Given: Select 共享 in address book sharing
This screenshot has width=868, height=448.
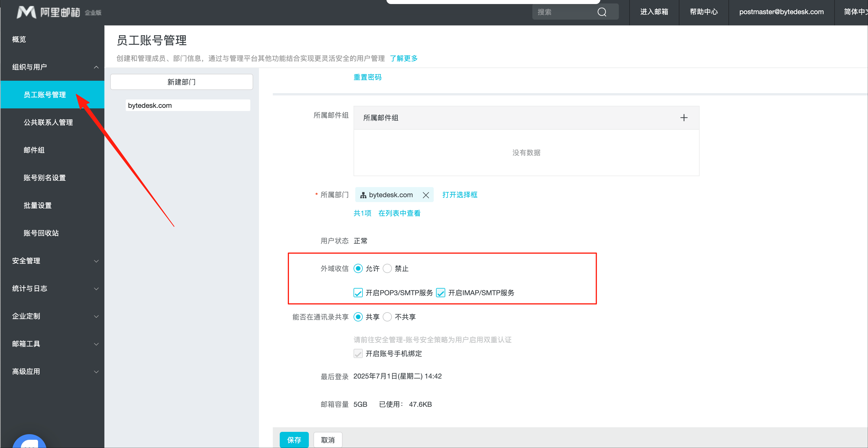Looking at the screenshot, I should pyautogui.click(x=358, y=317).
